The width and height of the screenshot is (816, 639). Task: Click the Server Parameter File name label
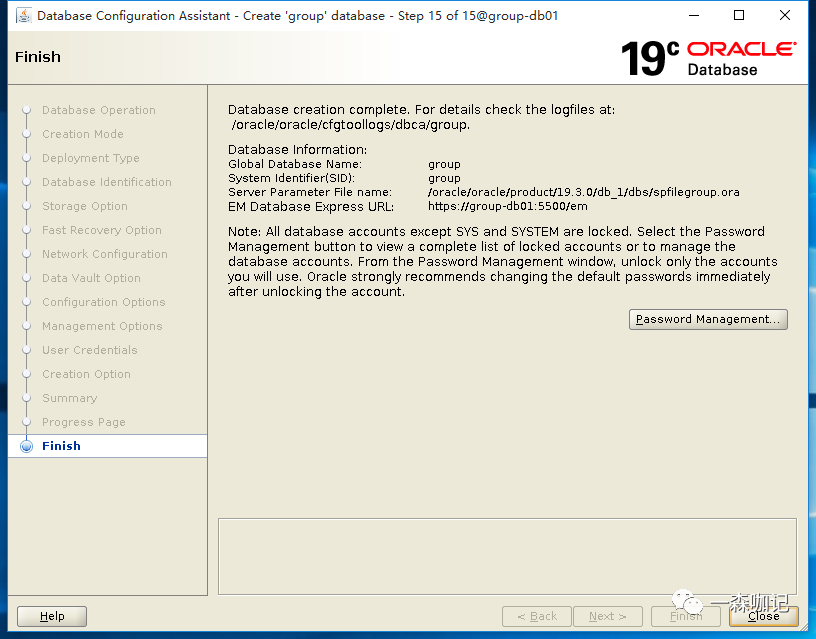pyautogui.click(x=310, y=192)
